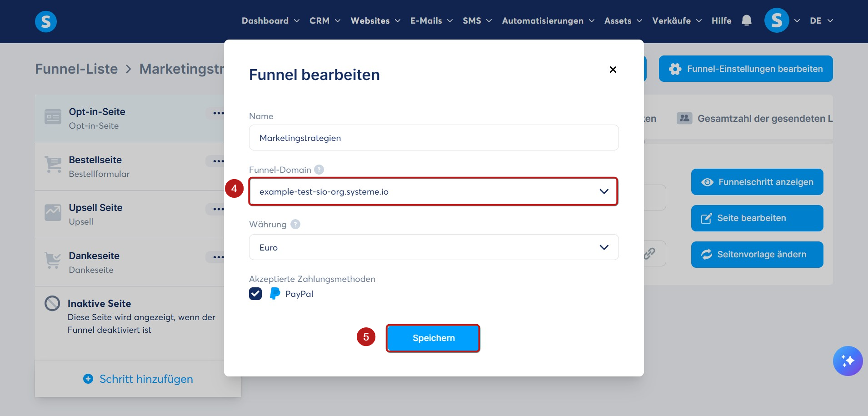
Task: Go back to Funnel-Liste breadcrumb
Action: pyautogui.click(x=76, y=69)
